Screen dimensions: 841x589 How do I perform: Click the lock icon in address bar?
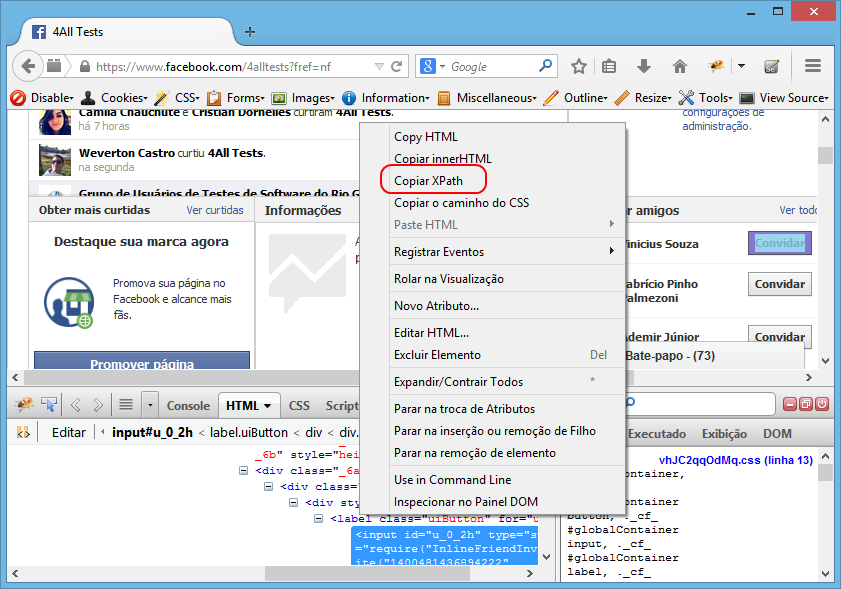tap(85, 67)
